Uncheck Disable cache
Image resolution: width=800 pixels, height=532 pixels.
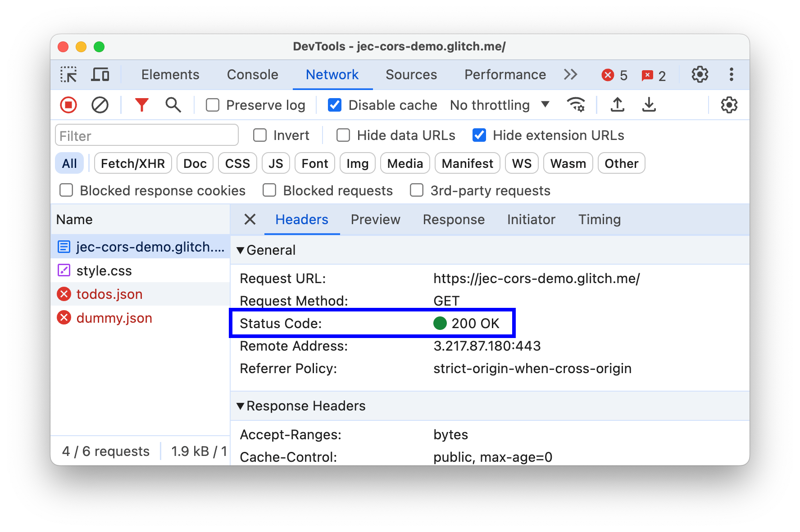(334, 105)
